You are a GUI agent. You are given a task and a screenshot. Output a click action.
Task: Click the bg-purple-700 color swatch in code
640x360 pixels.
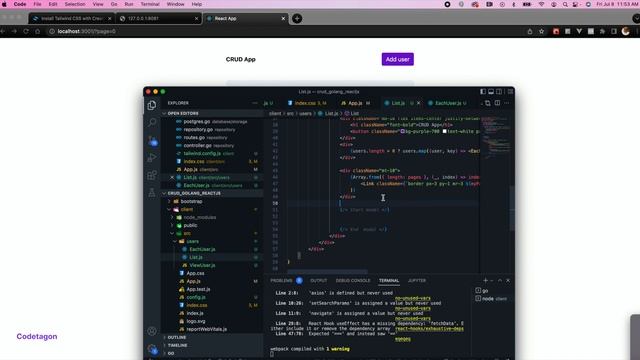click(x=402, y=131)
